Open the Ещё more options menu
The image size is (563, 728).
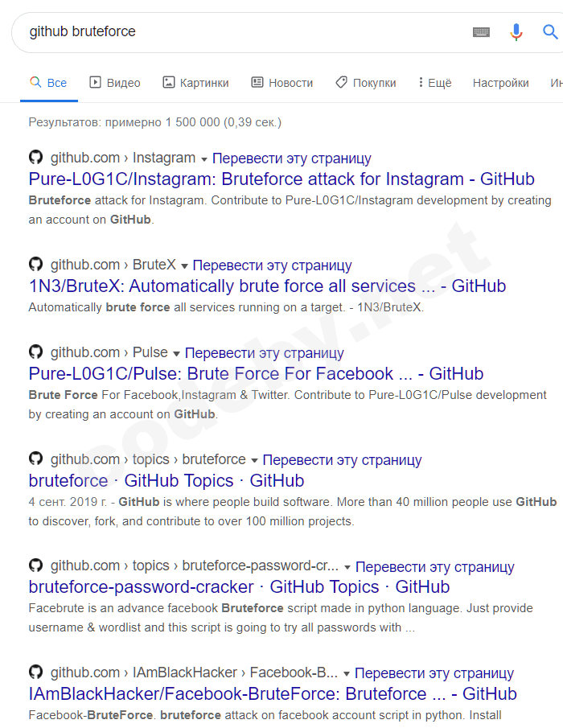tap(434, 83)
